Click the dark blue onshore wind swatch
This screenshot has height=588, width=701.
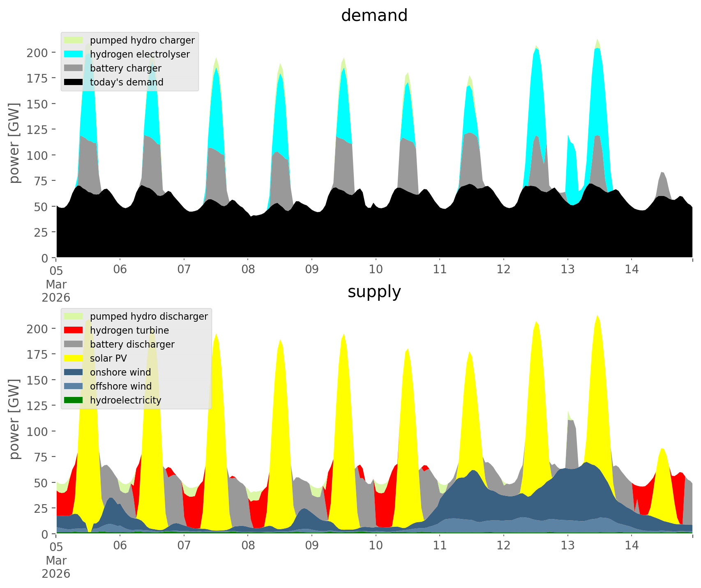(74, 372)
